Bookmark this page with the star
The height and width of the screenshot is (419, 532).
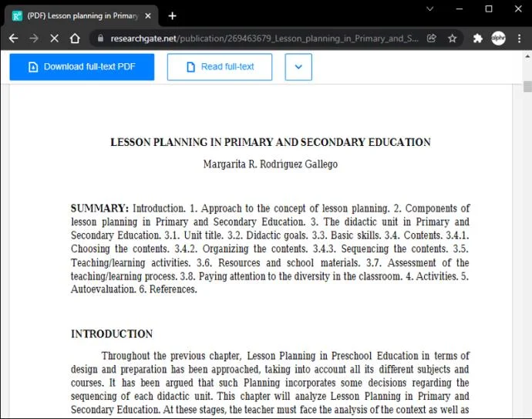(453, 39)
